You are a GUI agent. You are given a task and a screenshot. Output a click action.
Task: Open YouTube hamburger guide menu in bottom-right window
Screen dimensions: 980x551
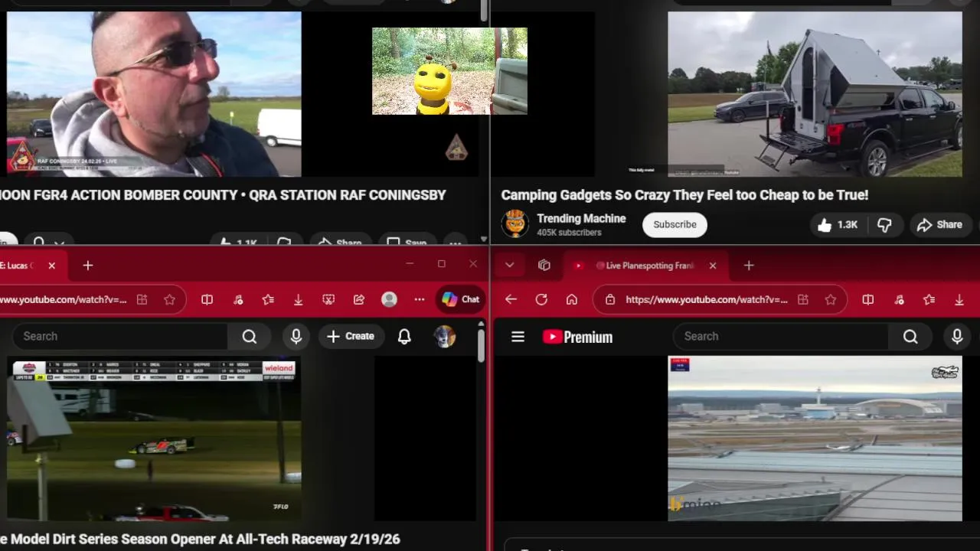(x=518, y=337)
